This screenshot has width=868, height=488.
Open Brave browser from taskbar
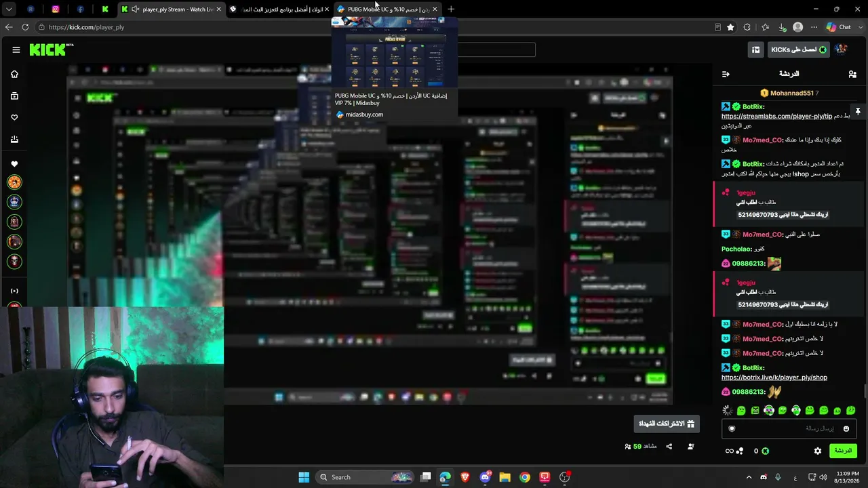tap(465, 477)
